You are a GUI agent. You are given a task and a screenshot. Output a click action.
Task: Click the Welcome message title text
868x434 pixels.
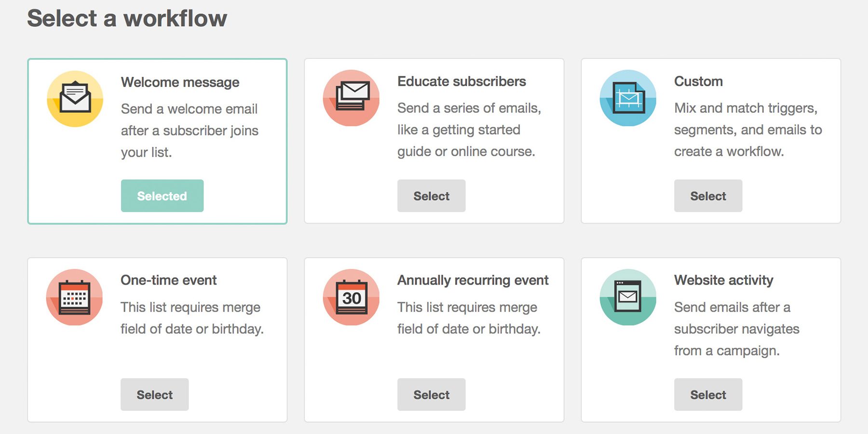tap(179, 82)
